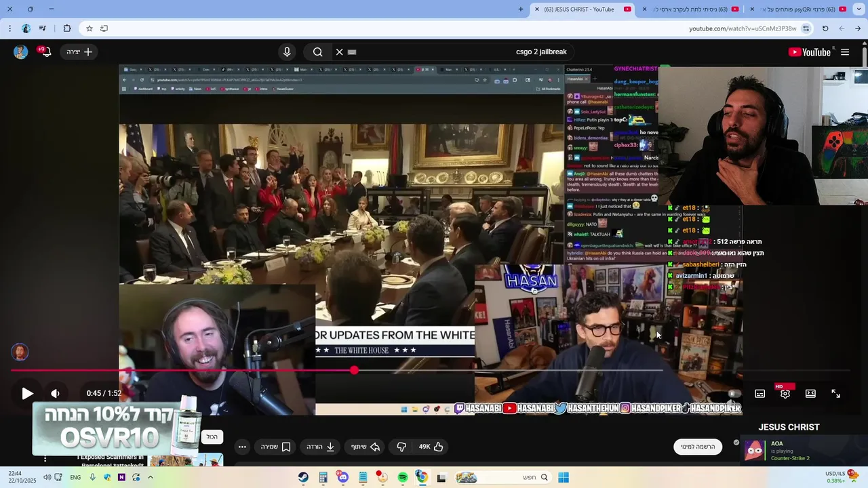Open the player settings gear
The height and width of the screenshot is (488, 868).
[785, 394]
